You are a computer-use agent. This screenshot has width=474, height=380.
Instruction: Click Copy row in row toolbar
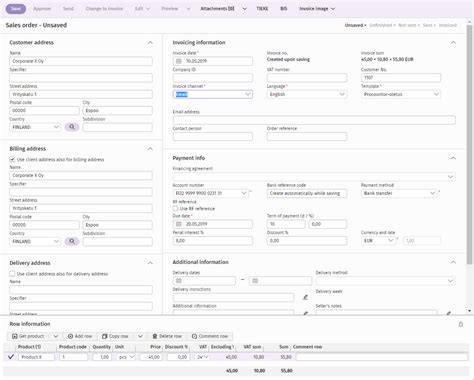pyautogui.click(x=115, y=336)
